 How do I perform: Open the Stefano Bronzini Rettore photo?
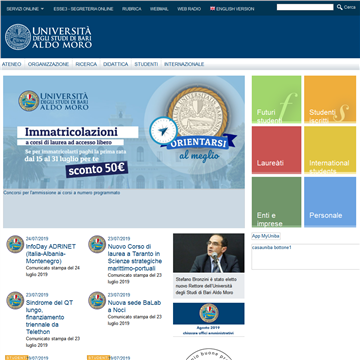[x=209, y=253]
